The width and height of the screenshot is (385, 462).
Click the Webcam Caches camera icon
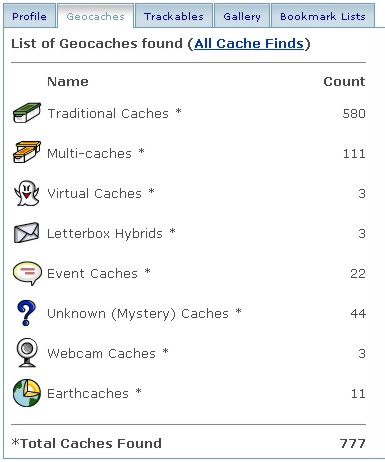[x=27, y=353]
